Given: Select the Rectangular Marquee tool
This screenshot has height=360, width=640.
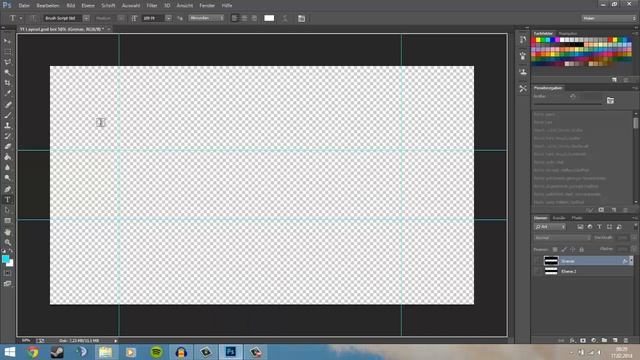Looking at the screenshot, I should tap(7, 51).
